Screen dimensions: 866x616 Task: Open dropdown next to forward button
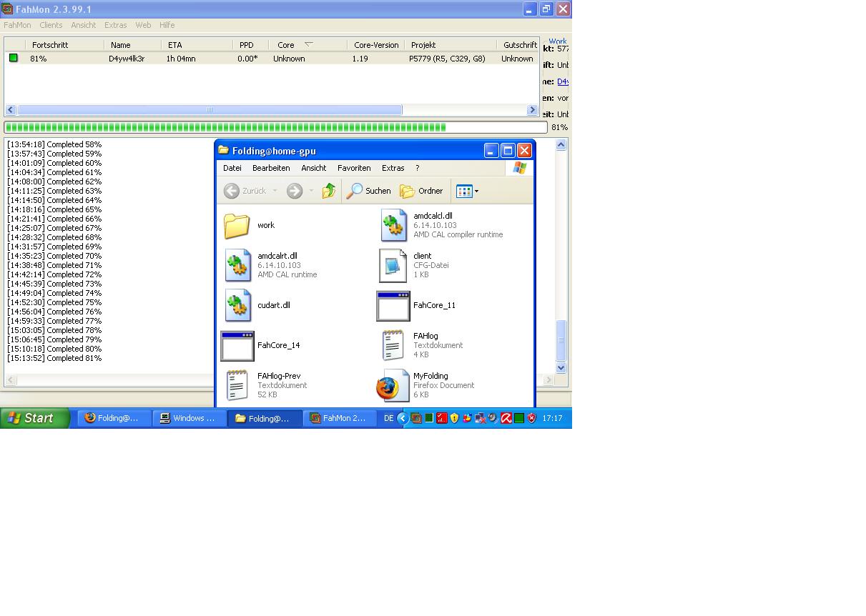pyautogui.click(x=311, y=191)
